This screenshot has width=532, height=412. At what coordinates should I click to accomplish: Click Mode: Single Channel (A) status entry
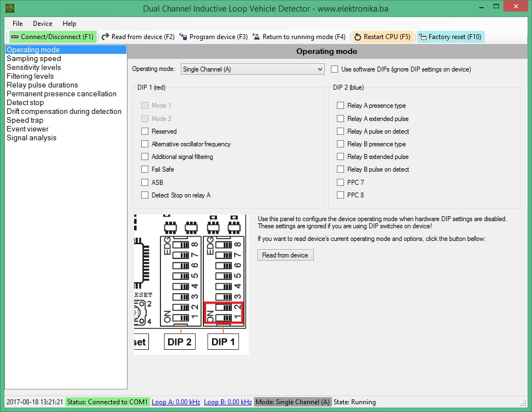point(292,402)
